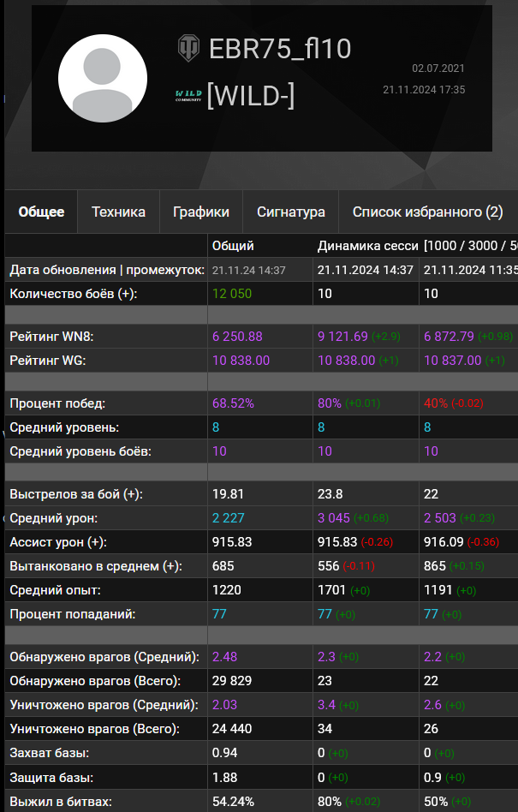
Task: Open the Графики tab
Action: pos(200,212)
